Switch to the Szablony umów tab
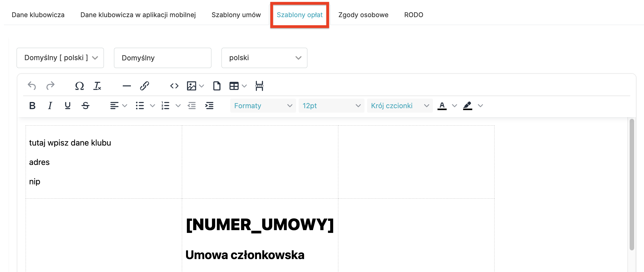 (236, 15)
